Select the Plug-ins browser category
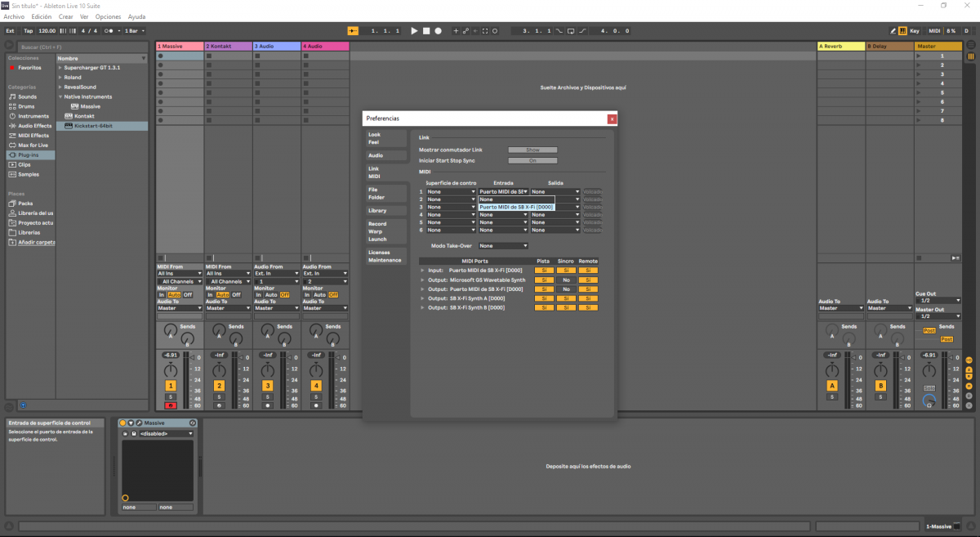Image resolution: width=980 pixels, height=537 pixels. coord(31,154)
